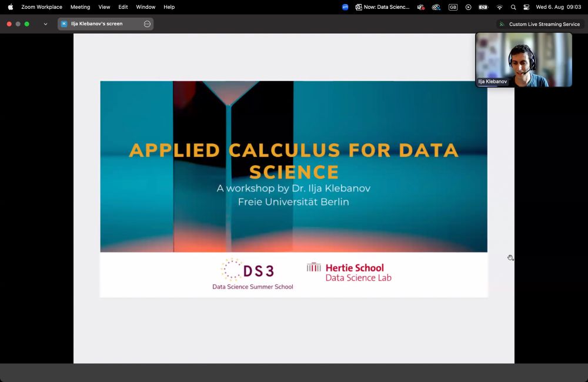Open the Meeting menu
The height and width of the screenshot is (382, 588).
80,6
